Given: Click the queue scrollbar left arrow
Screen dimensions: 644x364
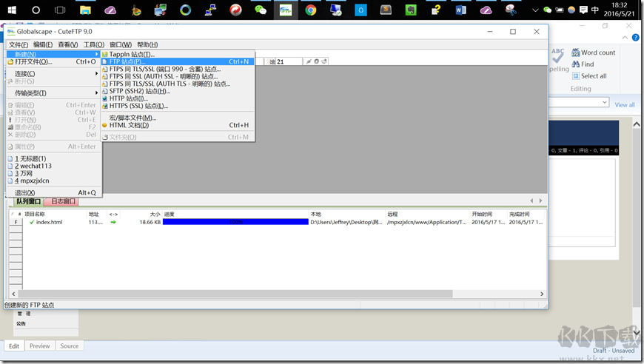Looking at the screenshot, I should click(x=13, y=294).
